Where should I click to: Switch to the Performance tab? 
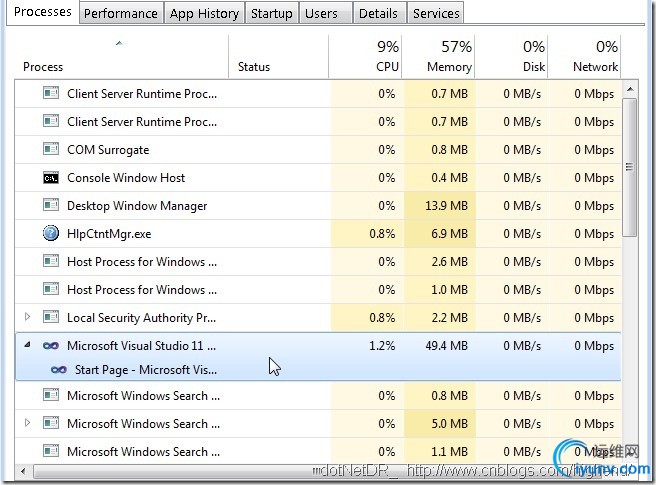[x=120, y=13]
